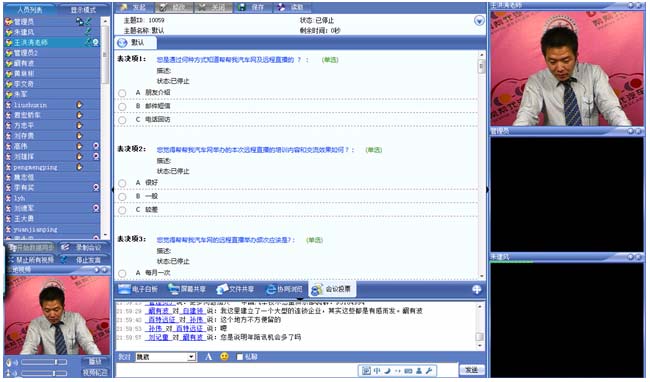Open the 电子白板 whiteboard tool
The width and height of the screenshot is (650, 382).
click(x=138, y=289)
